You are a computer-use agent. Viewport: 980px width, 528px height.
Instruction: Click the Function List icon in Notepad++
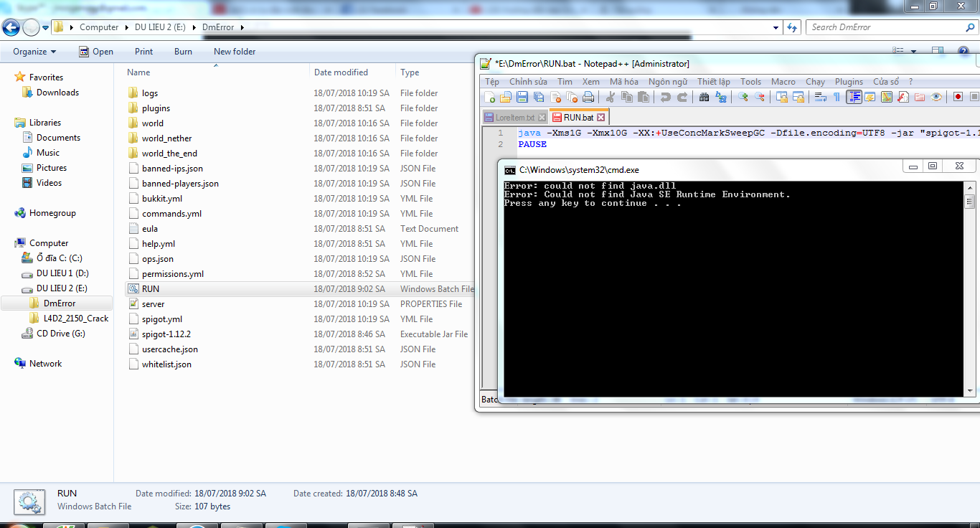(x=903, y=97)
